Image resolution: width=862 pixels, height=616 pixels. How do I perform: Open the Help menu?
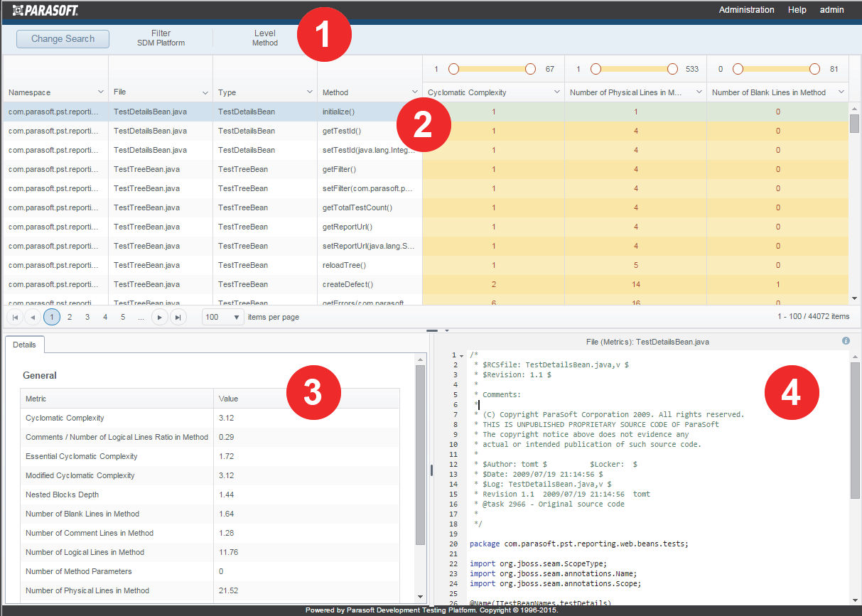click(797, 10)
